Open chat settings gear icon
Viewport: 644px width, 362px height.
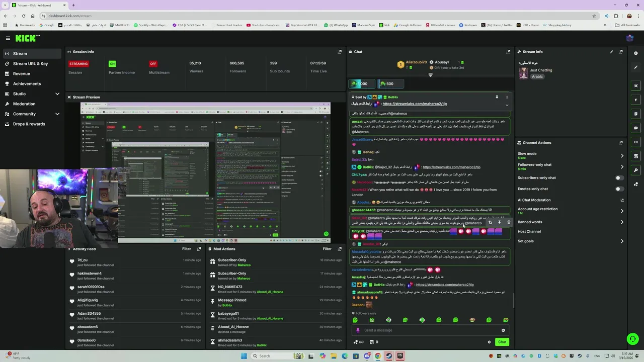pyautogui.click(x=489, y=342)
